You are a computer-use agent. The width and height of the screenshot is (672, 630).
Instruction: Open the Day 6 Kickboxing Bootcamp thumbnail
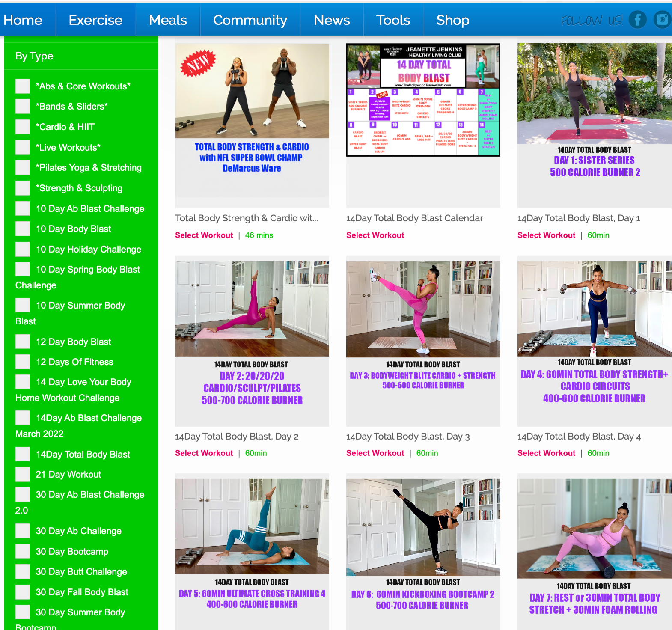pyautogui.click(x=423, y=552)
